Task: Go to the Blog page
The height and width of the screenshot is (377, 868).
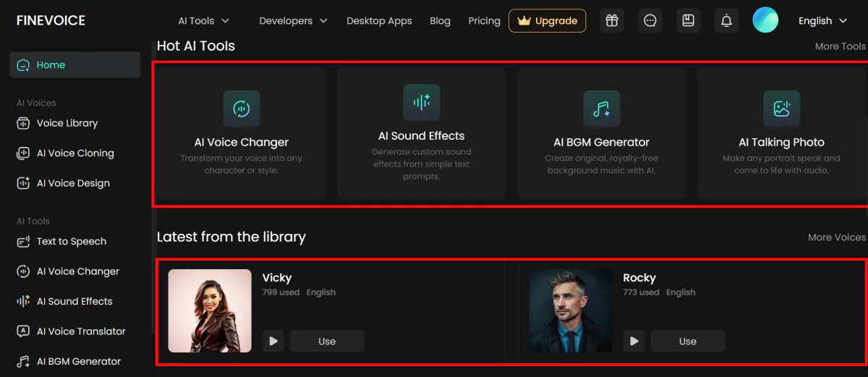Action: tap(440, 21)
